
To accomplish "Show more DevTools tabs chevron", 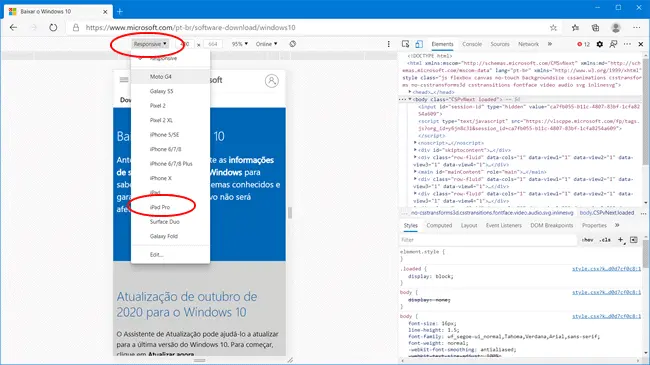I will (550, 44).
